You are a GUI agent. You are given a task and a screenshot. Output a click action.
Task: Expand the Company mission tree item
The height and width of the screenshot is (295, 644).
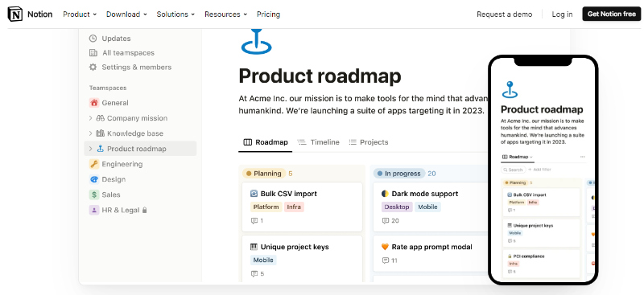click(90, 118)
